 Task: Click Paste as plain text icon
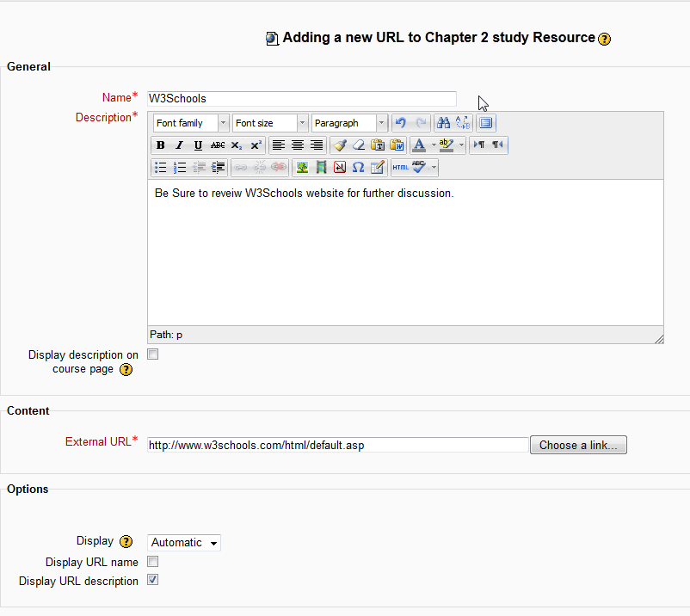point(378,145)
